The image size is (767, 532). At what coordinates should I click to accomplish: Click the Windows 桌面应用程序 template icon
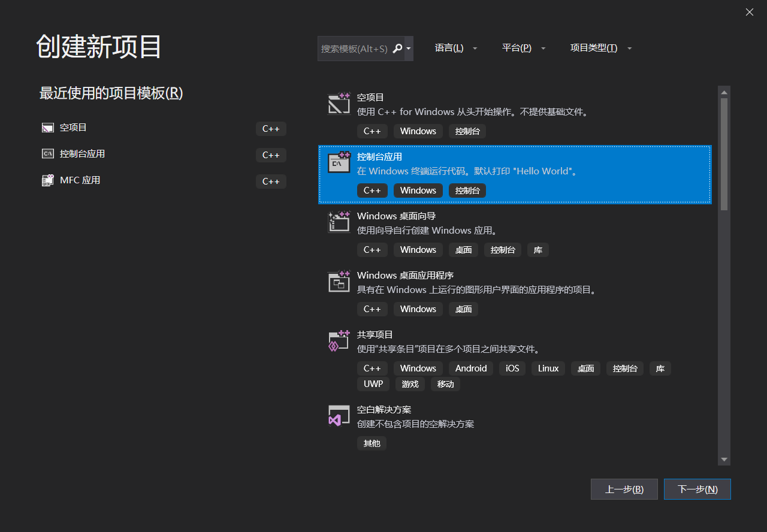click(339, 282)
